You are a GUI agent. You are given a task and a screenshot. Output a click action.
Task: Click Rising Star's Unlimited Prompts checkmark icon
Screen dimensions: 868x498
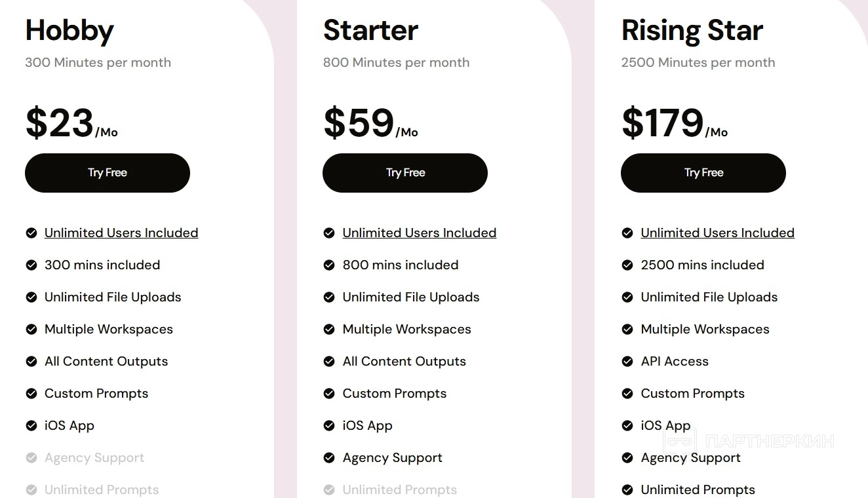click(627, 489)
